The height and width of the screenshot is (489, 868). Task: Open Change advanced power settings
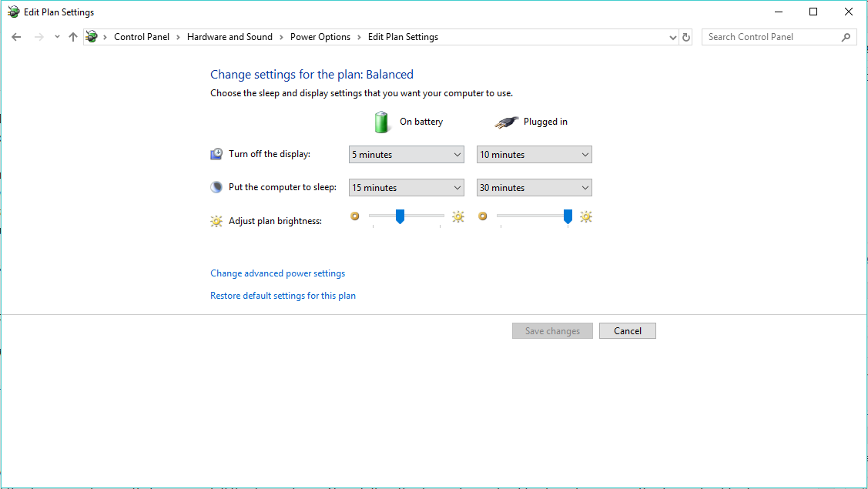(277, 273)
